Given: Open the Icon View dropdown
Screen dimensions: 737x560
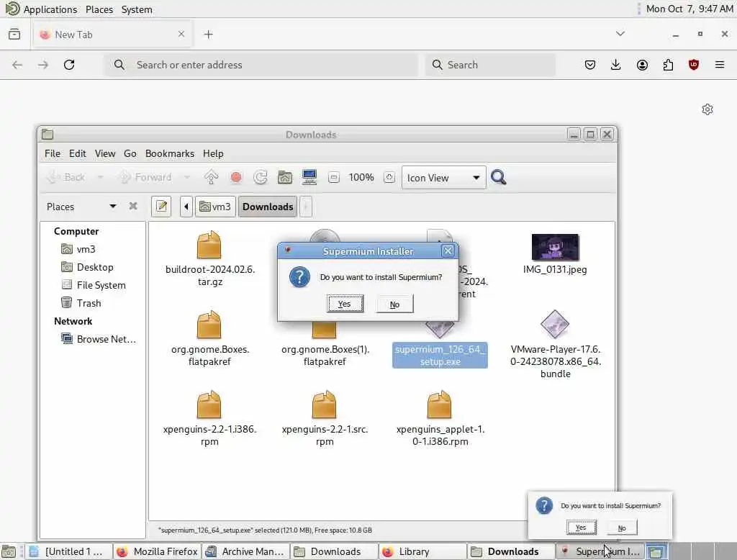Looking at the screenshot, I should pyautogui.click(x=443, y=178).
